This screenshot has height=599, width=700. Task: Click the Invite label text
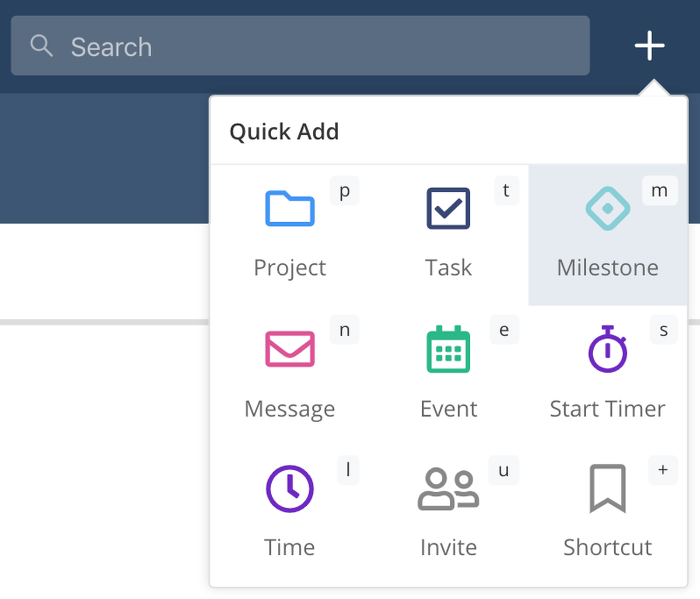(x=448, y=547)
